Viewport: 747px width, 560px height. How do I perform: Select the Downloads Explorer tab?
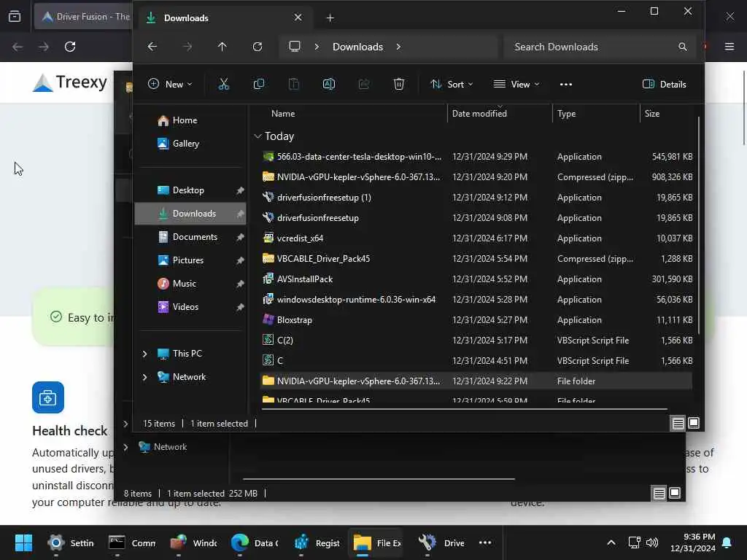click(x=224, y=17)
